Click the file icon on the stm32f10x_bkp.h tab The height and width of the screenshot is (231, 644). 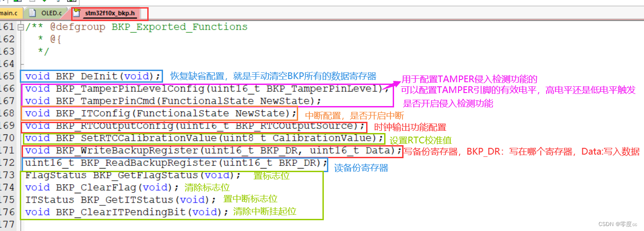[76, 13]
